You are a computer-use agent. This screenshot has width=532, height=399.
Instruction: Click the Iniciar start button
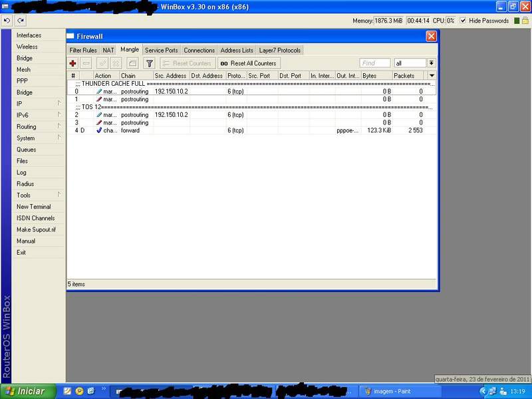pyautogui.click(x=29, y=391)
